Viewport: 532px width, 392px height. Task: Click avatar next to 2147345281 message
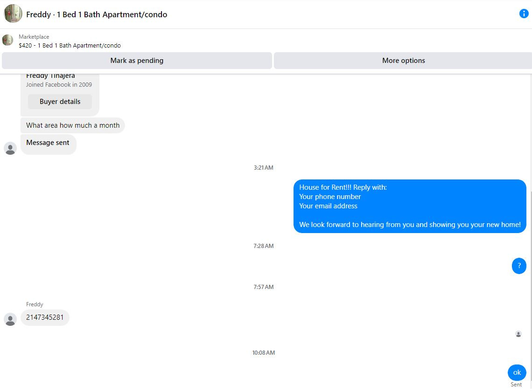coord(10,319)
